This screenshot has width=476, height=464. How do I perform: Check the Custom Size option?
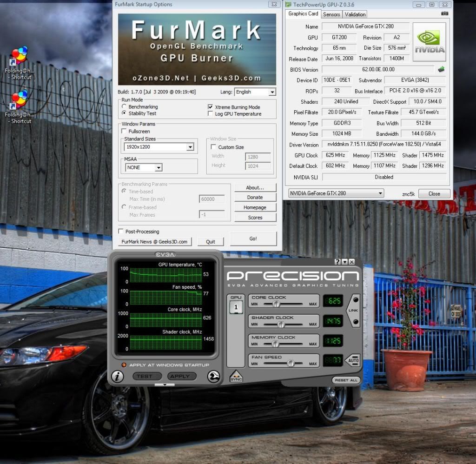point(213,146)
